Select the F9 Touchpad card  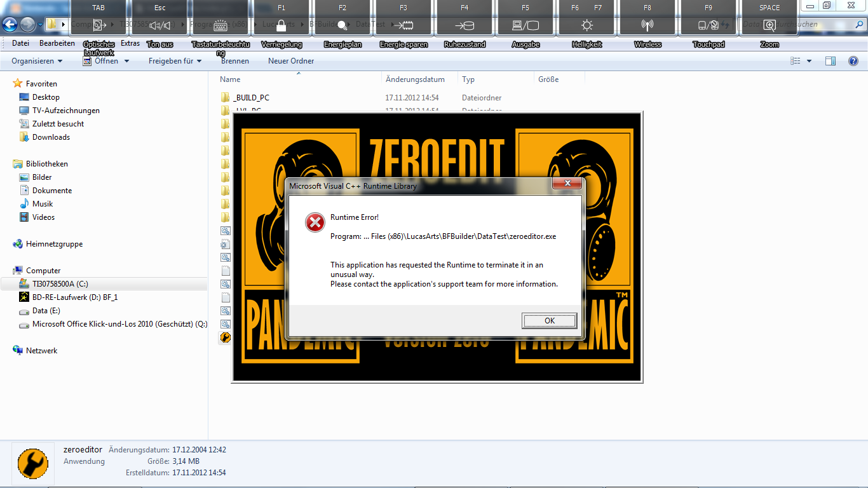point(709,18)
